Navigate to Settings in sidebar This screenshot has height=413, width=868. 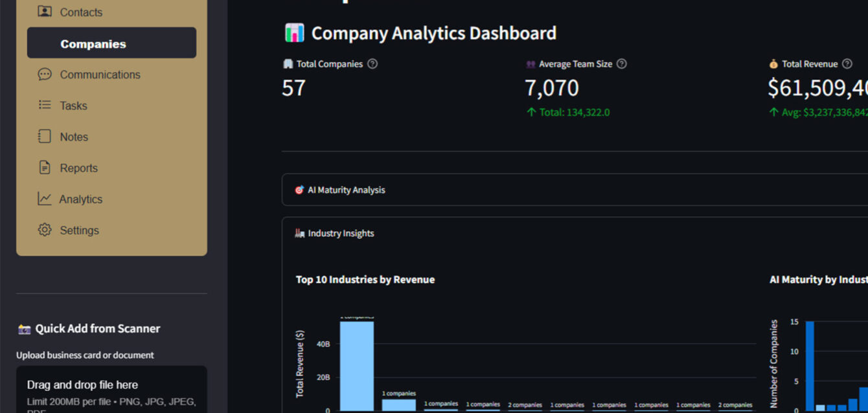pyautogui.click(x=79, y=230)
